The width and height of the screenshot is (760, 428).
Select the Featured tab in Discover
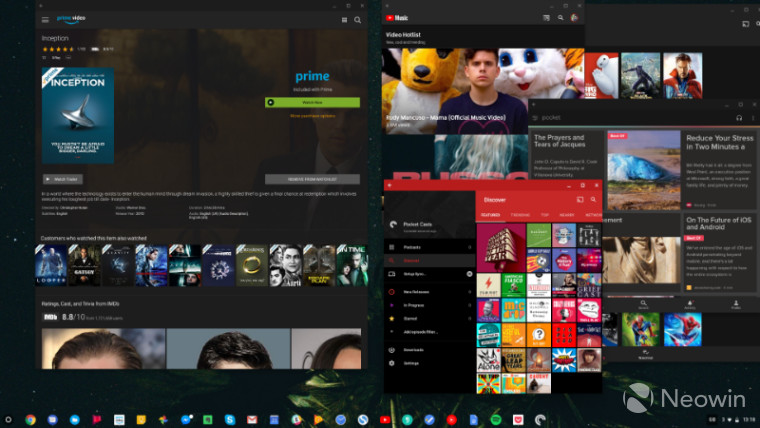(490, 215)
